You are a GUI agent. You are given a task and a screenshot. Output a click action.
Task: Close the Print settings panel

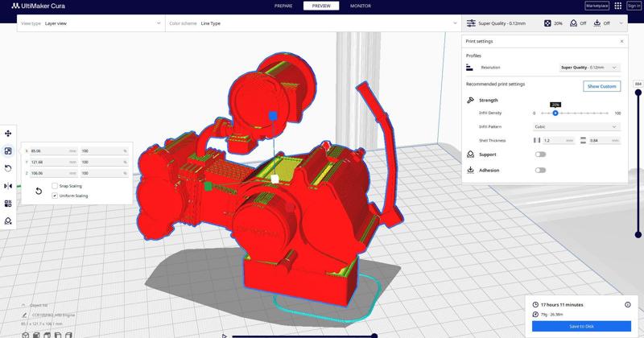621,42
